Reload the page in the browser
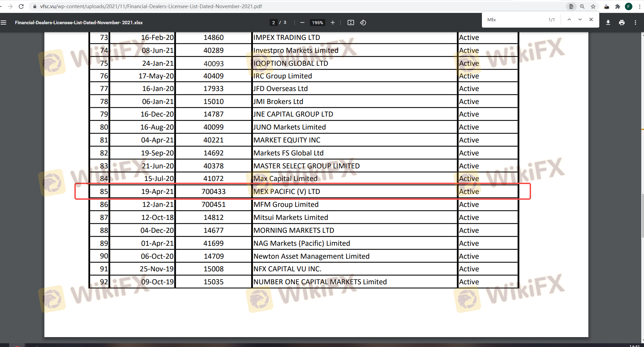644x347 pixels. (x=21, y=6)
